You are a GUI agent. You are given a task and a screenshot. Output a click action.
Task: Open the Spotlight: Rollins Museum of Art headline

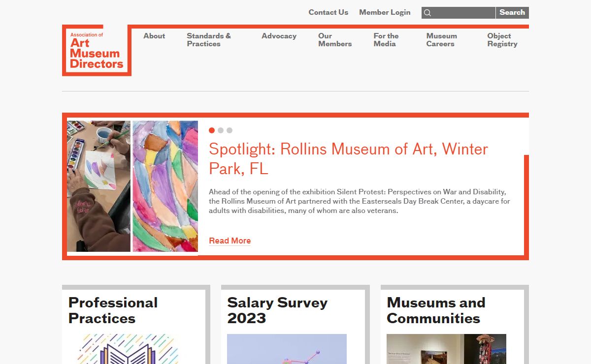[348, 158]
